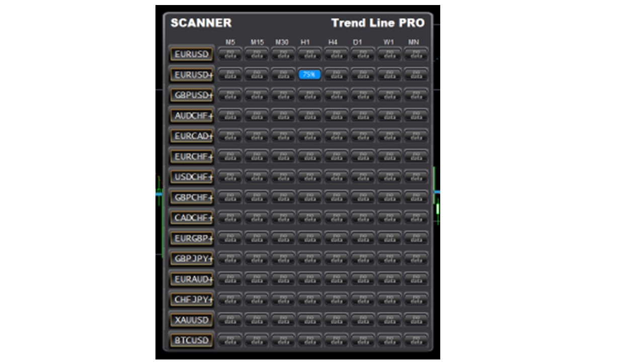Click the D1 timeframe column header
The width and height of the screenshot is (644, 362).
[357, 42]
